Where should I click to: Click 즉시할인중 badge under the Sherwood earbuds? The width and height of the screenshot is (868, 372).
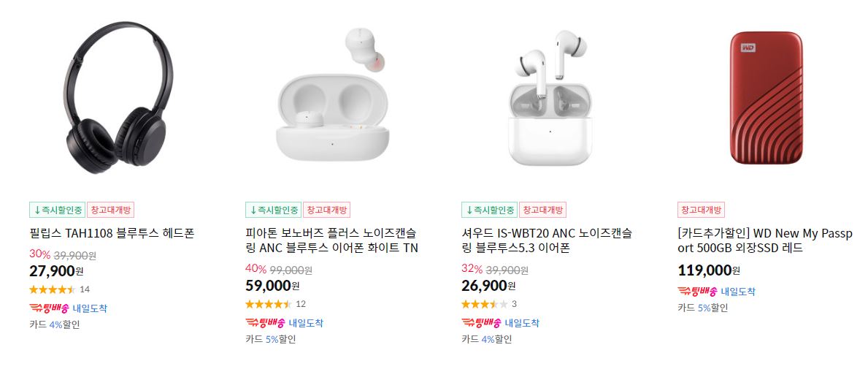click(x=489, y=210)
